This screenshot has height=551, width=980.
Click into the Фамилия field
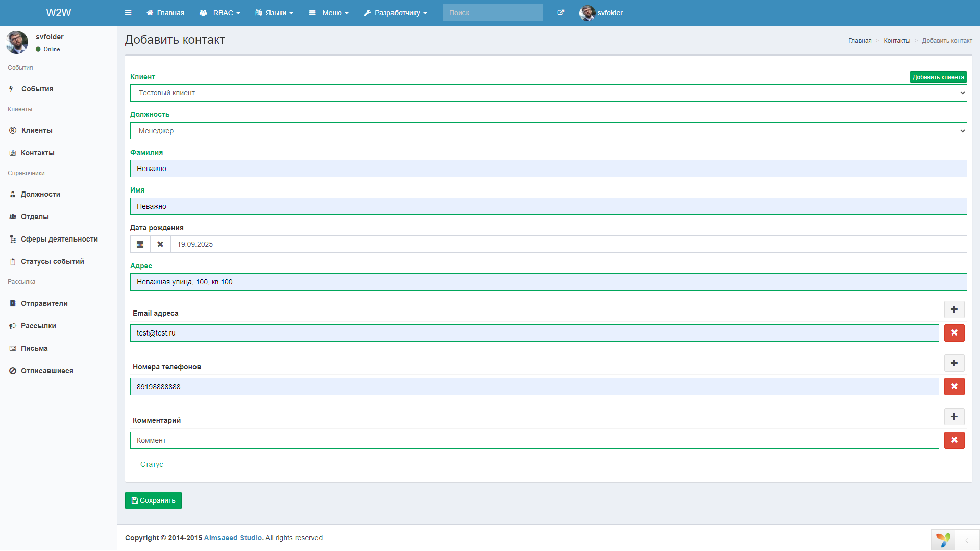[548, 169]
